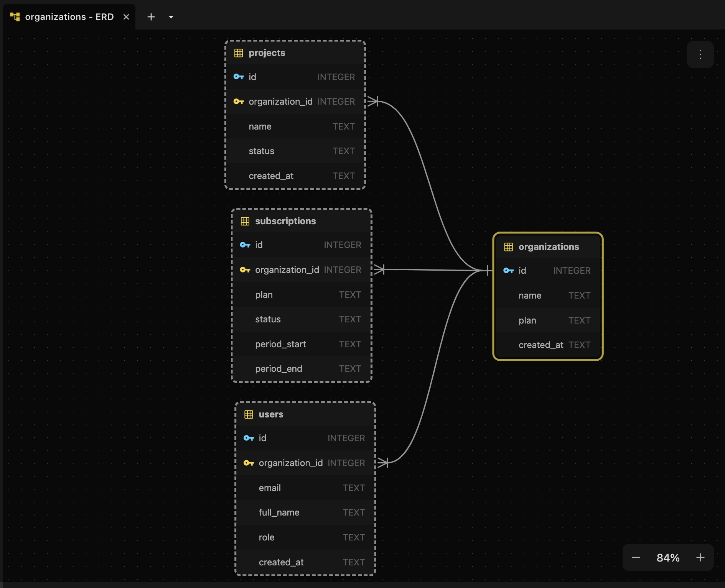Open the three-dot overflow menu
Viewport: 725px width, 588px height.
click(700, 54)
